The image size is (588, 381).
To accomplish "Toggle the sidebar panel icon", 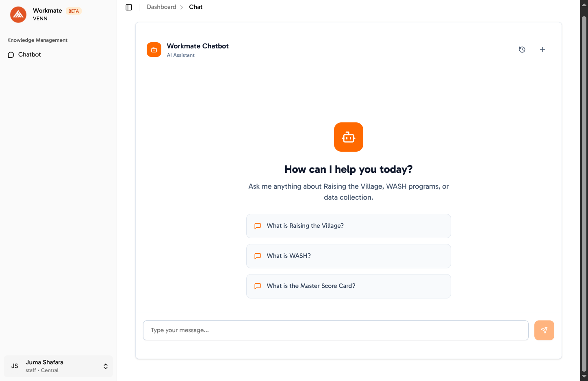I will (129, 7).
